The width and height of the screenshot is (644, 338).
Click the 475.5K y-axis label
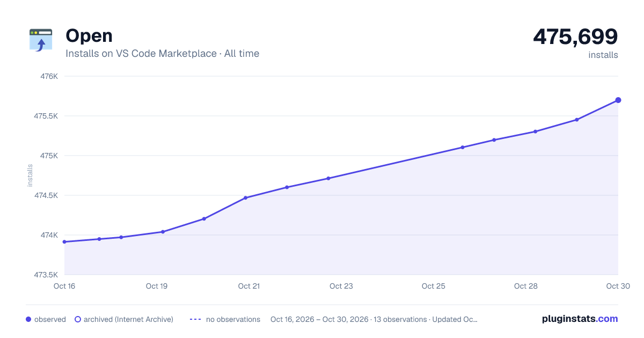pos(46,116)
